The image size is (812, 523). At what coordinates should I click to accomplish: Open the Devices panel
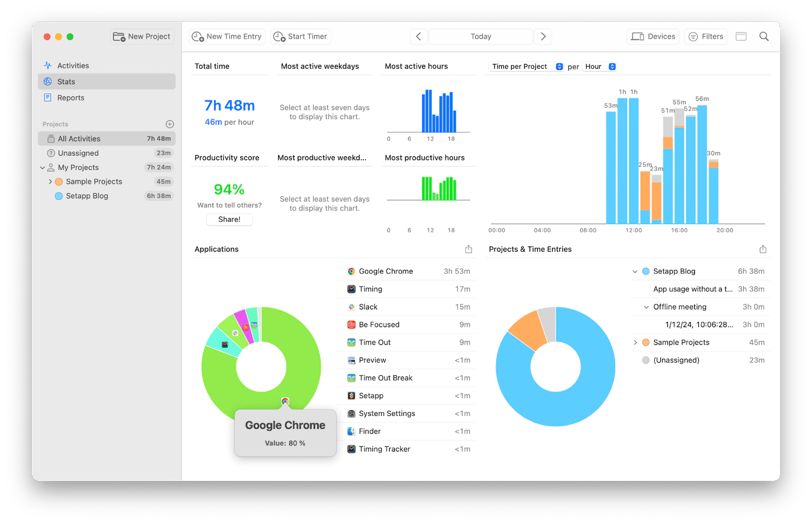pyautogui.click(x=653, y=36)
